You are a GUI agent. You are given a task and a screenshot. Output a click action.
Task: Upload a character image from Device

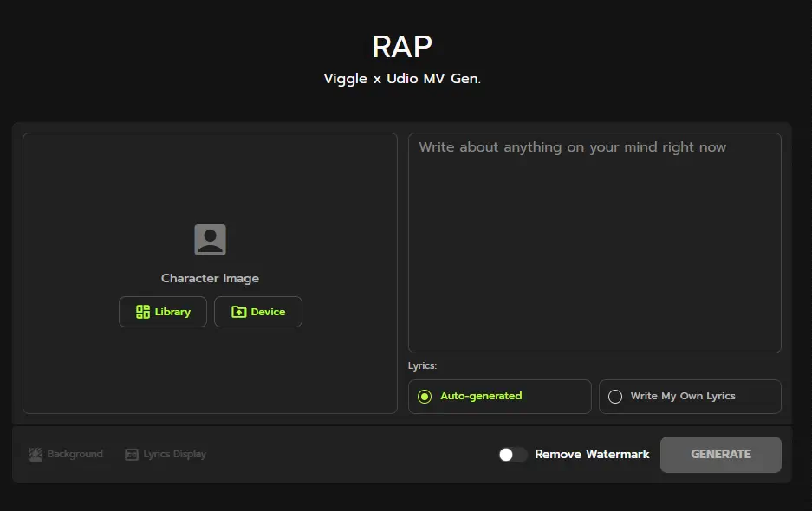(x=258, y=312)
